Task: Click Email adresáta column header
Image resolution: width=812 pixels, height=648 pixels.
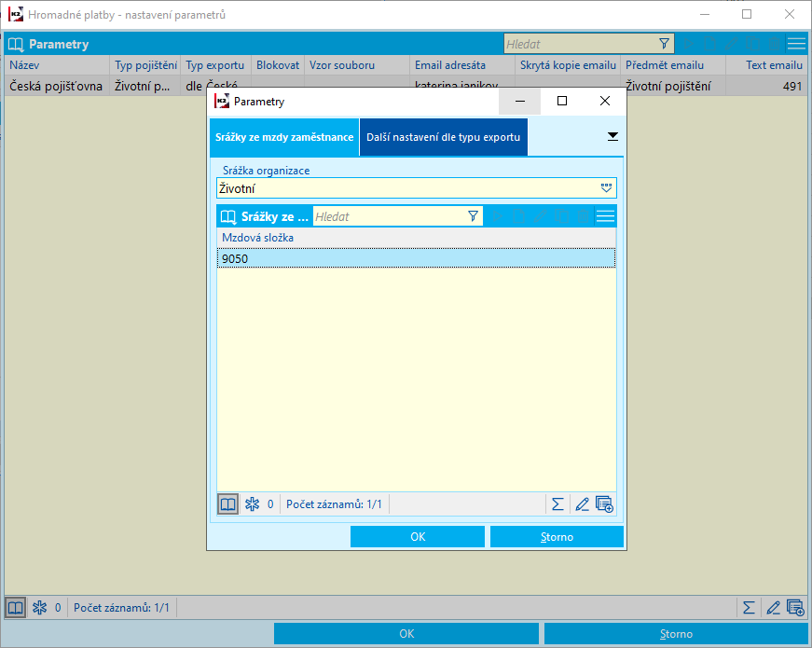Action: [x=462, y=65]
